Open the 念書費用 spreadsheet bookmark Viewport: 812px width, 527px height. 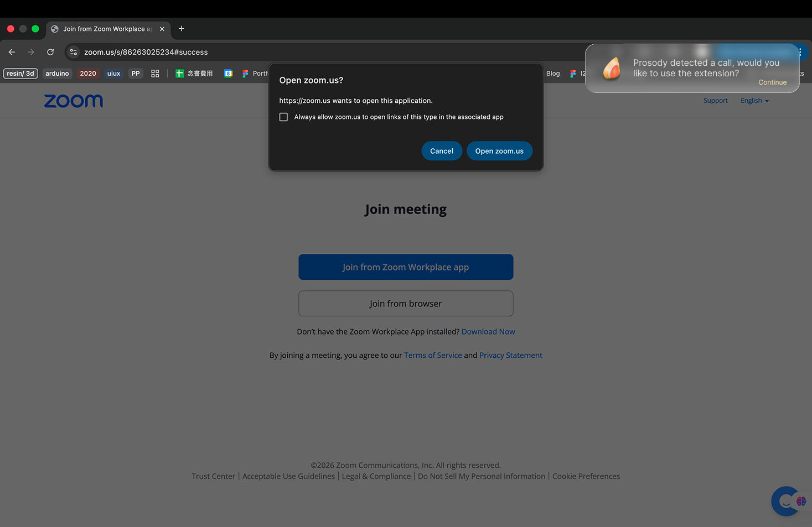click(x=194, y=74)
